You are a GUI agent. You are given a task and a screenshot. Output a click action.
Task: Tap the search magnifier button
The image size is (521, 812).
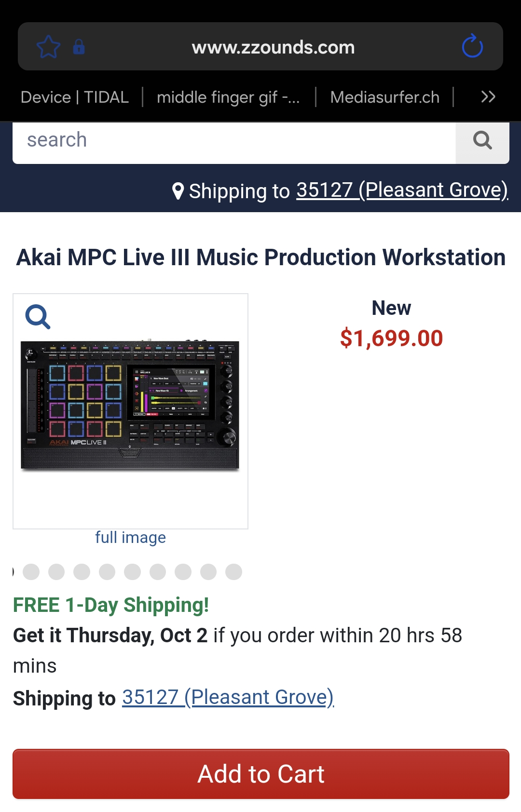[x=482, y=141]
